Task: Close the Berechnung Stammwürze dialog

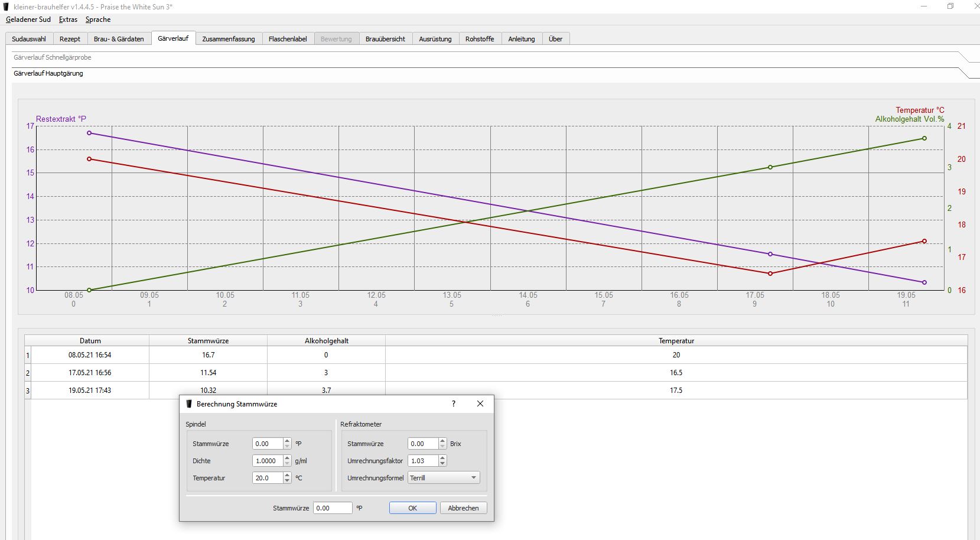Action: (x=480, y=404)
